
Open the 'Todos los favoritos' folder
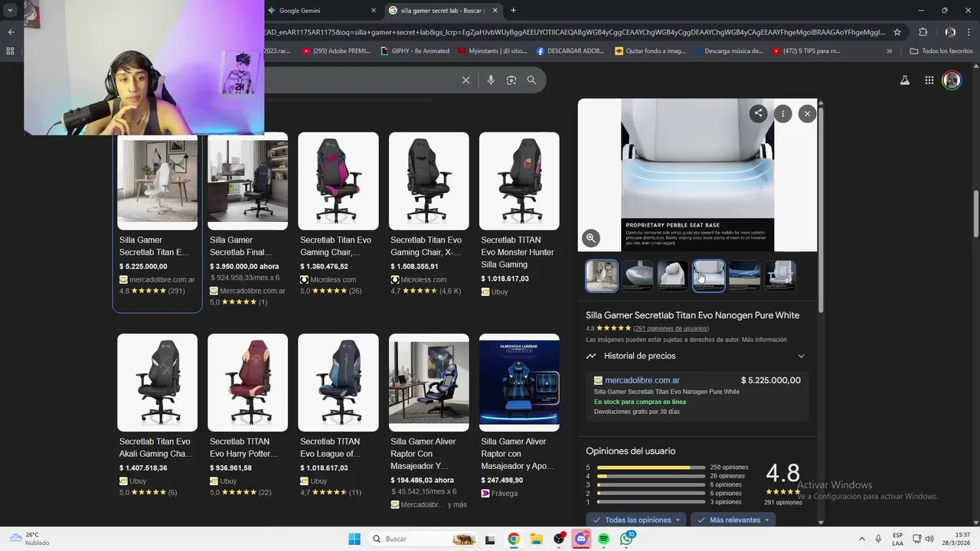tap(941, 51)
